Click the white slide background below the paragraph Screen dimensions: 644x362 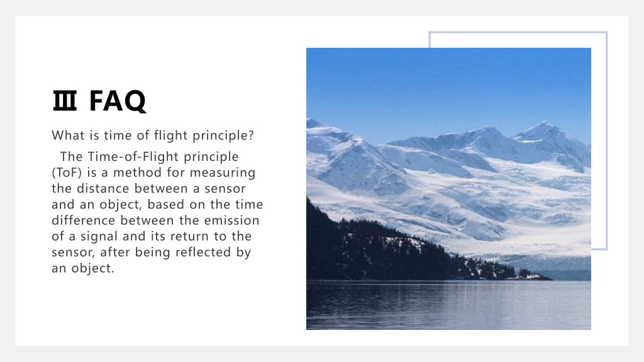tap(156, 312)
